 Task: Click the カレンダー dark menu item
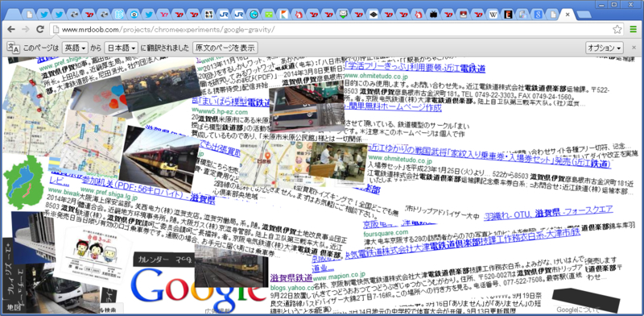click(x=163, y=260)
